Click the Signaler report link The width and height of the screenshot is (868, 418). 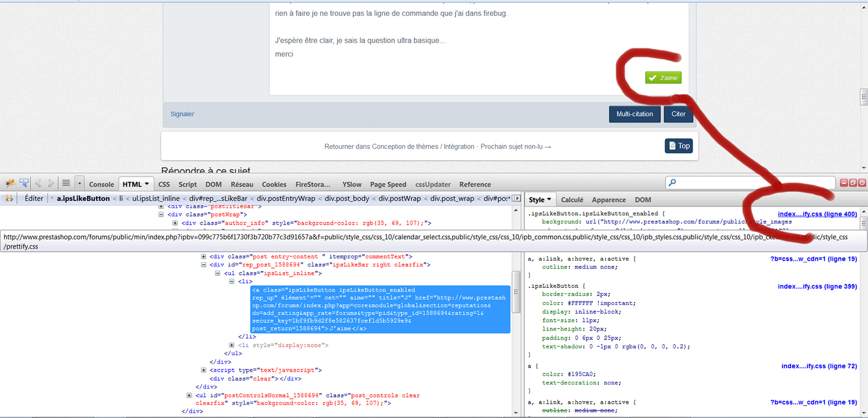click(182, 114)
